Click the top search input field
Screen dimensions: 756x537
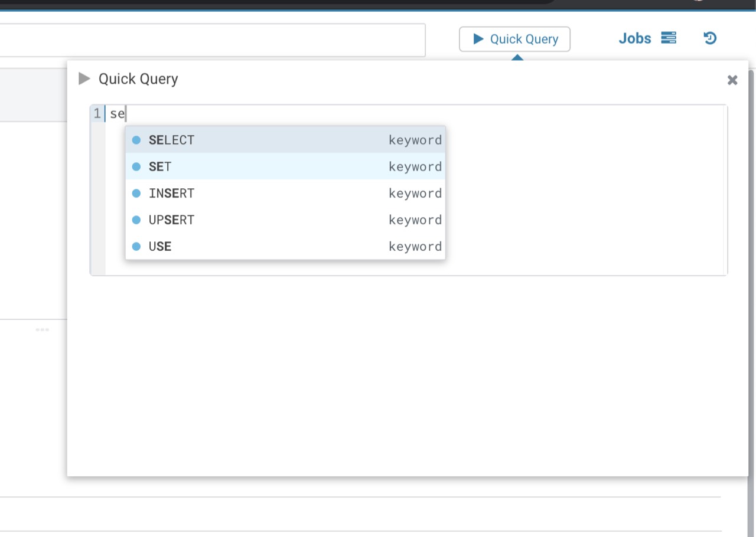tap(213, 40)
